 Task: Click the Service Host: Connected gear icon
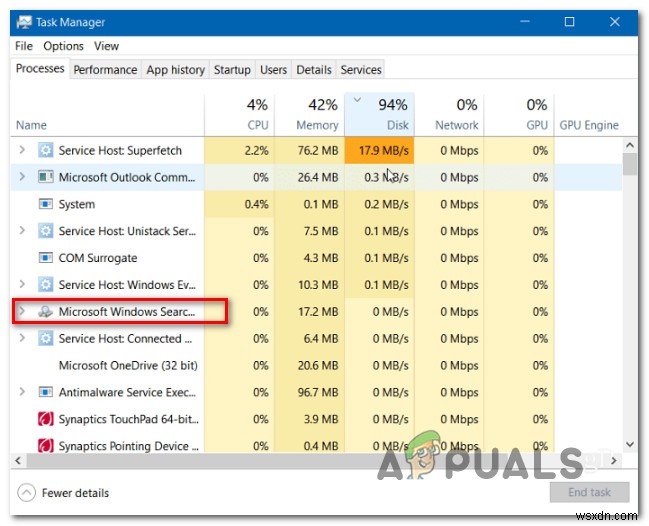(45, 339)
